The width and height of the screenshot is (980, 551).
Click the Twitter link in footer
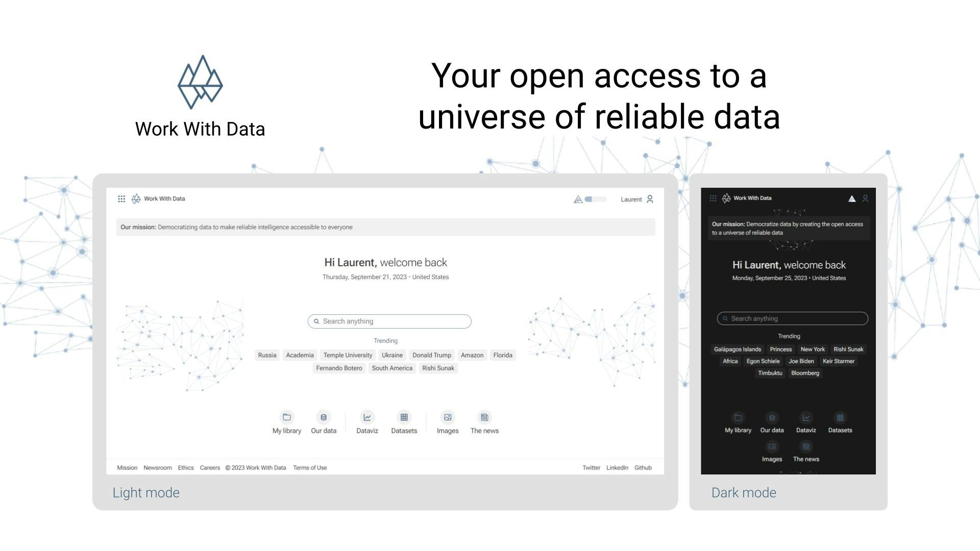(590, 467)
